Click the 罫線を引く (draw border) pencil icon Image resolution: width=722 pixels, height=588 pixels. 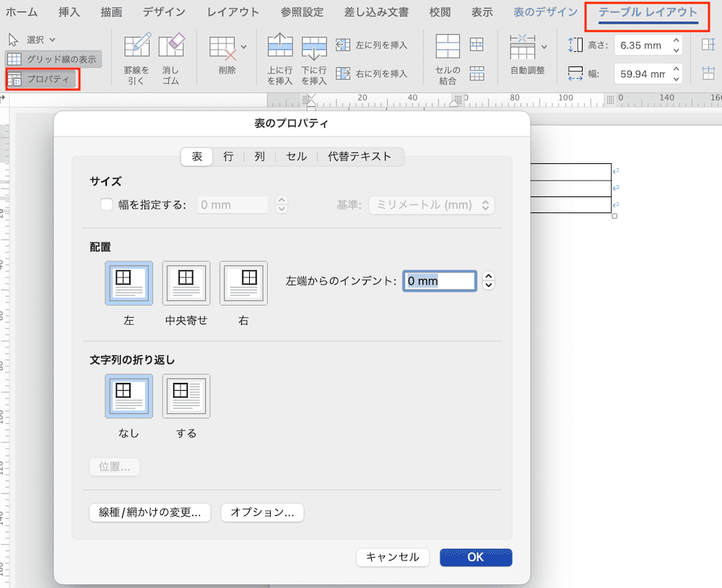tap(136, 46)
